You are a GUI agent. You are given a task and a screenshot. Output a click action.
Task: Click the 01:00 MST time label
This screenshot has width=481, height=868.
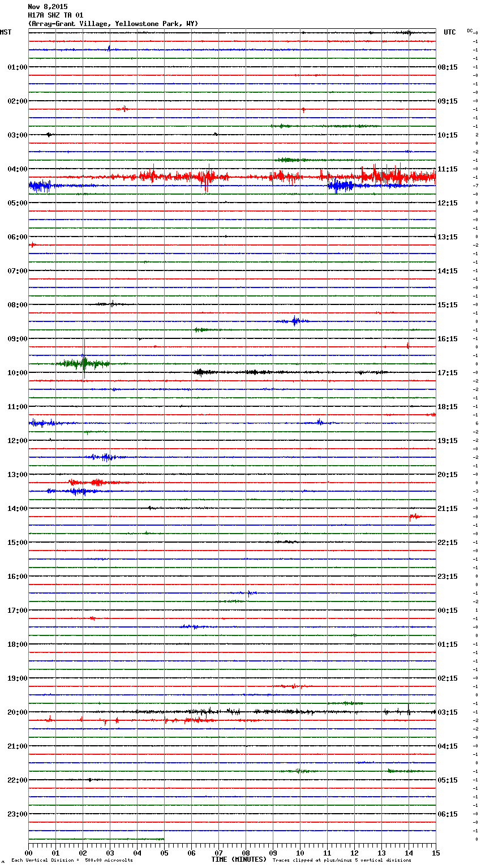(x=18, y=67)
